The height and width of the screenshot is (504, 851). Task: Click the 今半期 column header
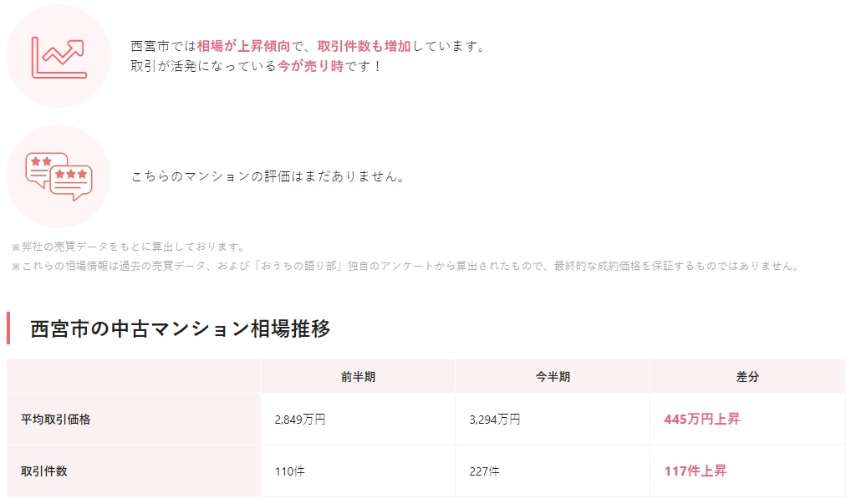tap(553, 376)
